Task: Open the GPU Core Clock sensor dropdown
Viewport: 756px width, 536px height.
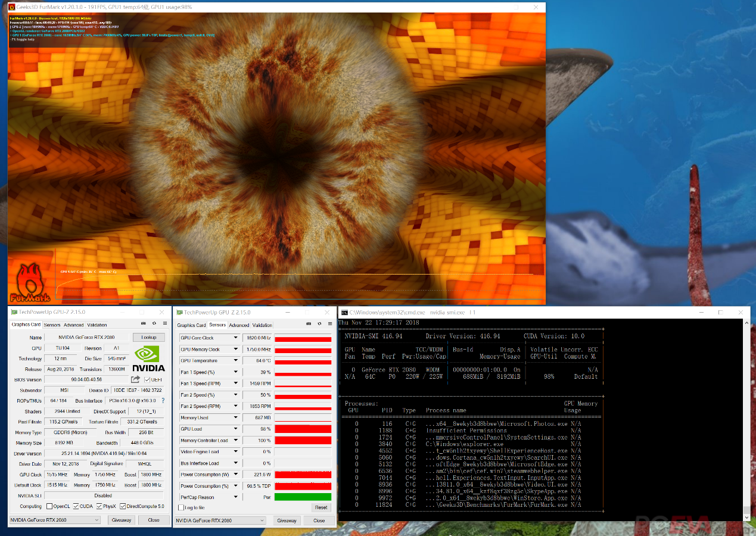Action: point(236,338)
